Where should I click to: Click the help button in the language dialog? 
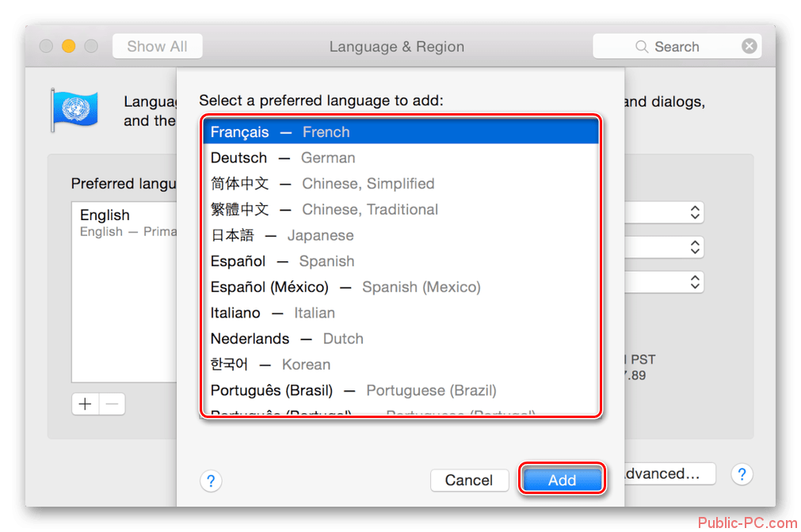point(211,480)
